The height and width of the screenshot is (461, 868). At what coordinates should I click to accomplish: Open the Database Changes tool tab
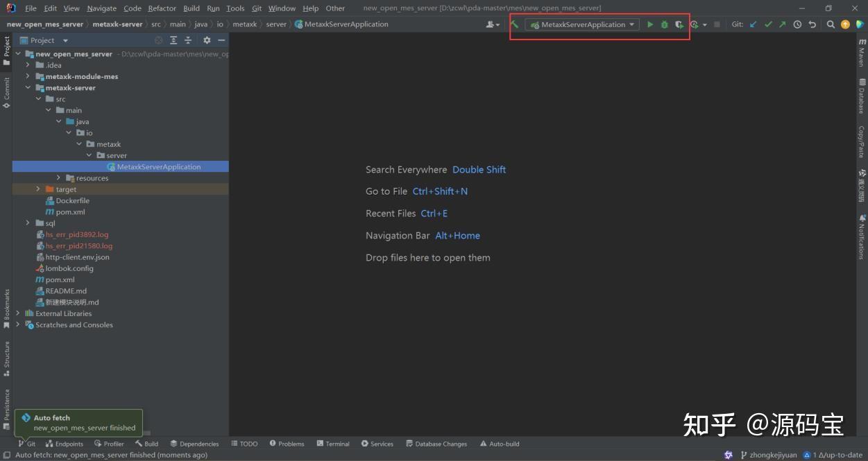tap(436, 444)
